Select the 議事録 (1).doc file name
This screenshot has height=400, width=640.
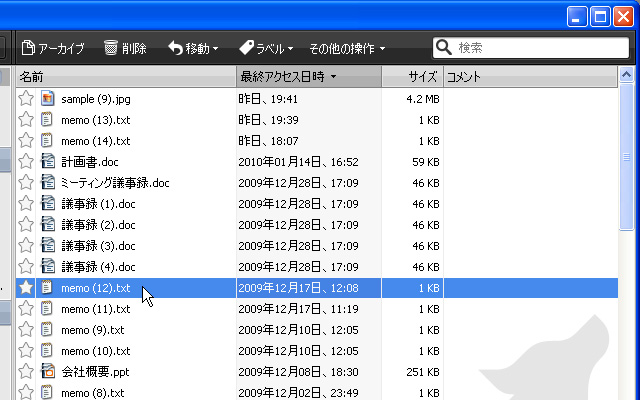coord(98,204)
